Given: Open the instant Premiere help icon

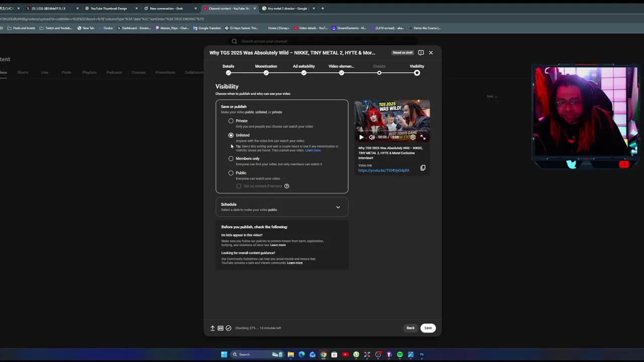Looking at the screenshot, I should (287, 186).
